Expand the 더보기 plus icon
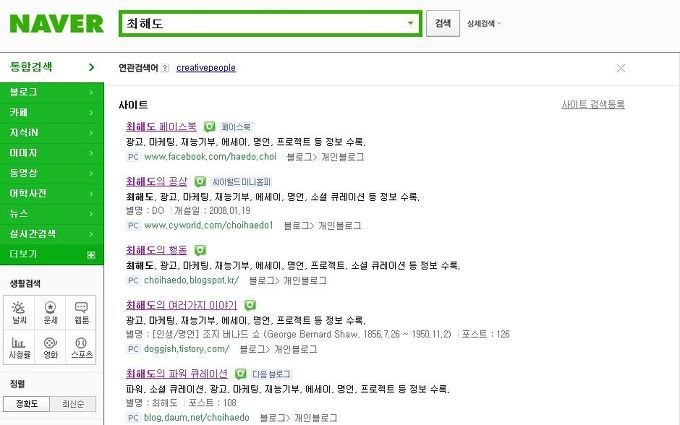Viewport: 680px width, 425px height. (91, 255)
